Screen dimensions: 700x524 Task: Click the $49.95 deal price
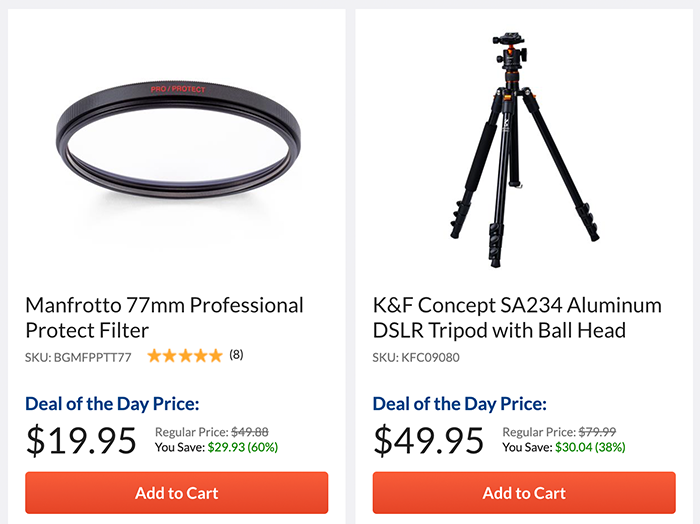[x=429, y=440]
